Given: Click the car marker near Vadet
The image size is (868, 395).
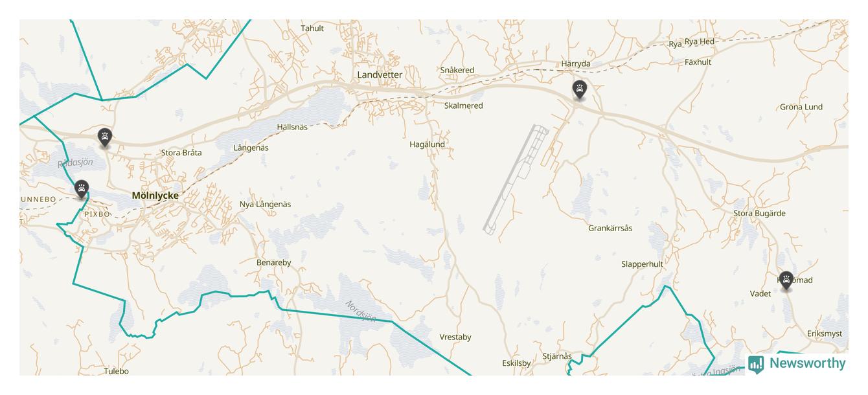Looking at the screenshot, I should 786,281.
